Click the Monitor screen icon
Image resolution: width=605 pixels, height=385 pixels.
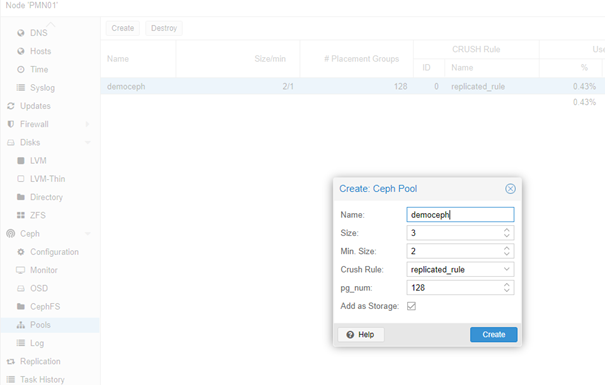(x=20, y=270)
